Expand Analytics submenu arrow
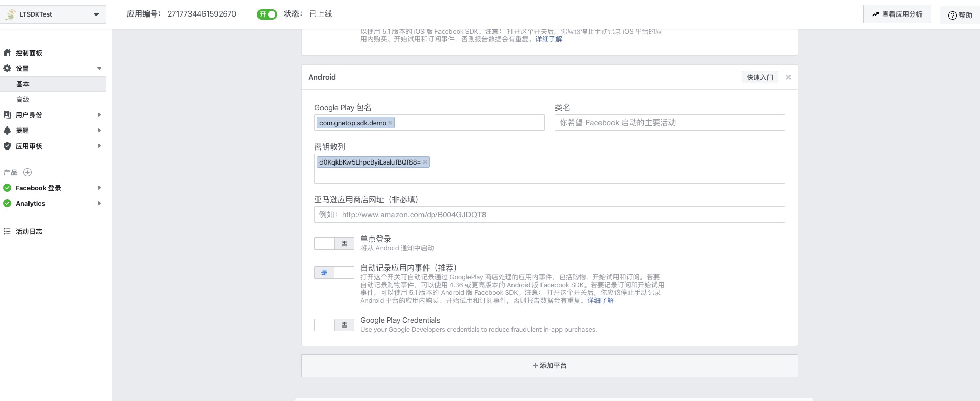Image resolution: width=980 pixels, height=401 pixels. [x=99, y=203]
